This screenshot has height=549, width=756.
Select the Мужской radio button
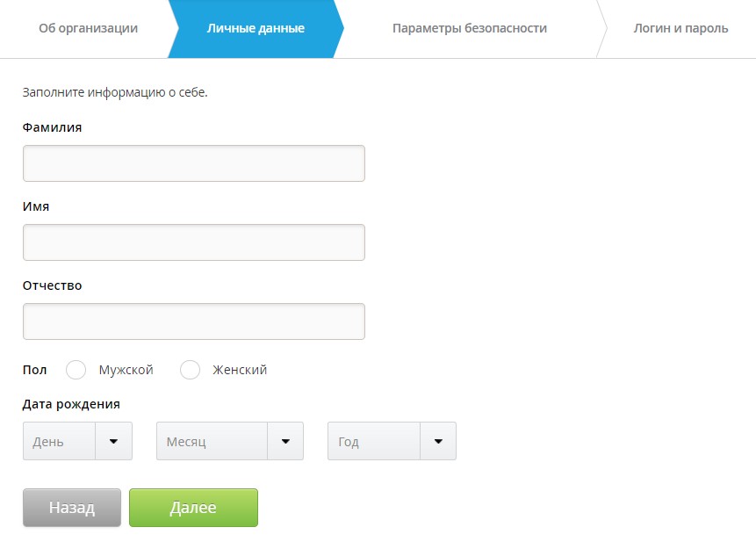[76, 370]
